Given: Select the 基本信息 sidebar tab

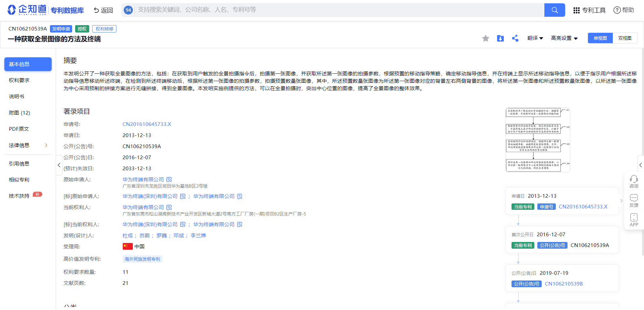Looking at the screenshot, I should (28, 64).
